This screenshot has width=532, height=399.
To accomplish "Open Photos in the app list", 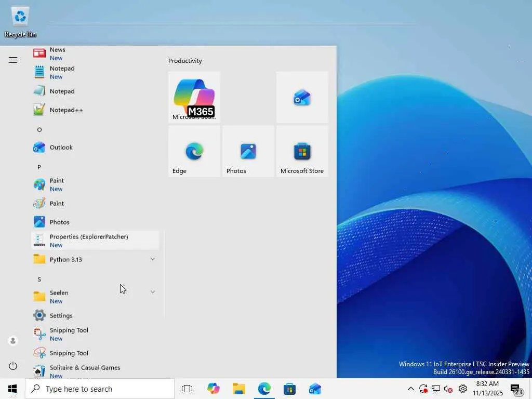I will (95, 222).
